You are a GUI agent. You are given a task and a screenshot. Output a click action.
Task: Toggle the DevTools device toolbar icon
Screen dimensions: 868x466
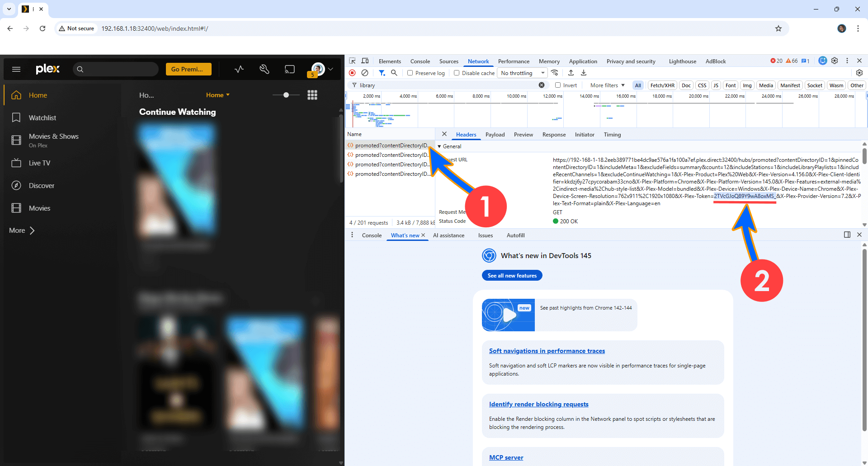(x=365, y=61)
